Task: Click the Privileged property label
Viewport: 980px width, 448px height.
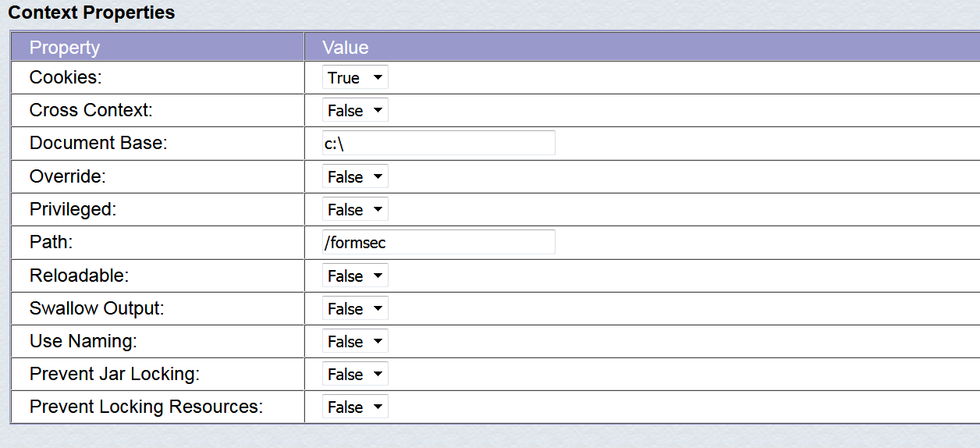Action: [x=73, y=210]
